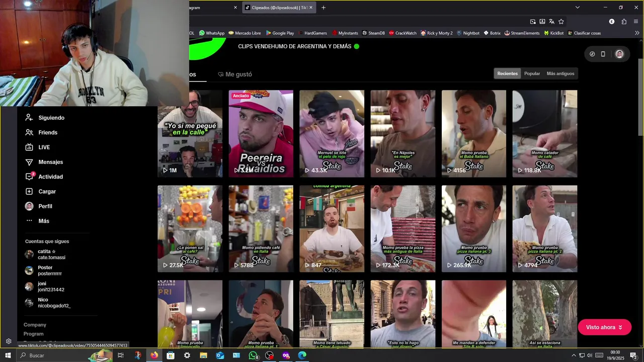Viewport: 644px width, 362px height.
Task: Open MyInstants bookmark
Action: coord(345,33)
